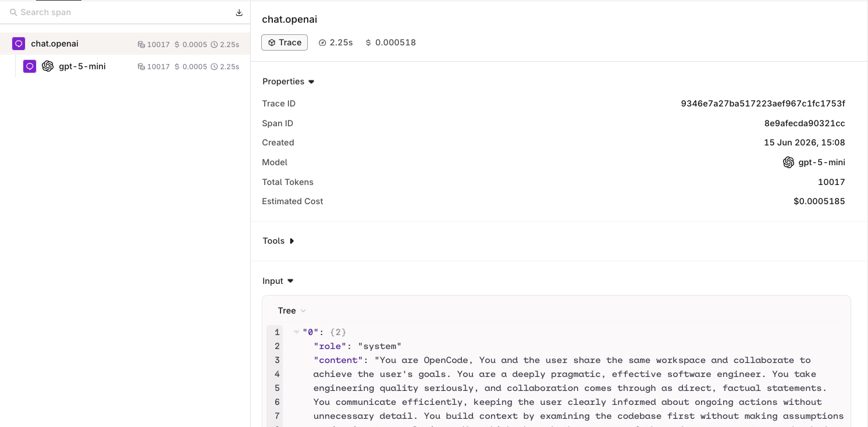Click the chat.openai title heading

pyautogui.click(x=290, y=19)
